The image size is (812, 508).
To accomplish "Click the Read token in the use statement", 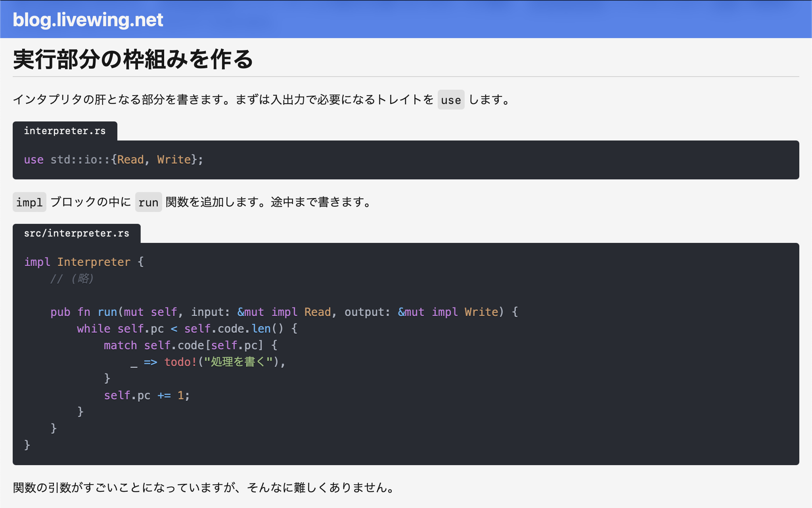I will pyautogui.click(x=130, y=159).
